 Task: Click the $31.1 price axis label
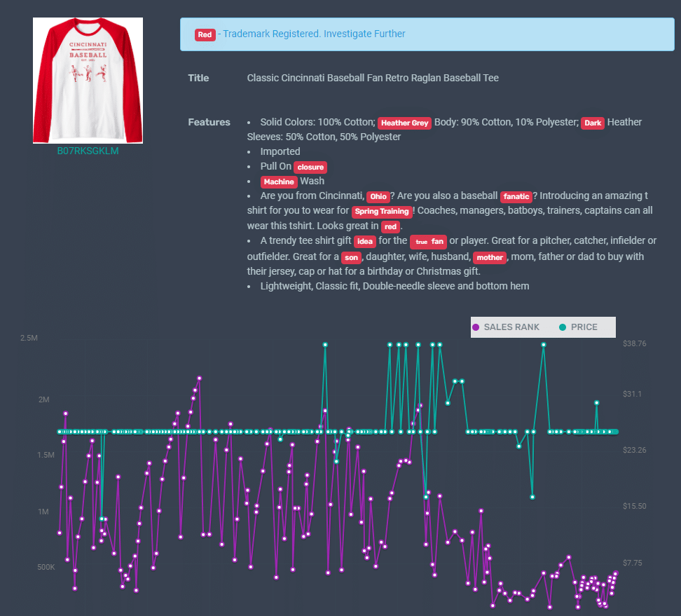632,394
